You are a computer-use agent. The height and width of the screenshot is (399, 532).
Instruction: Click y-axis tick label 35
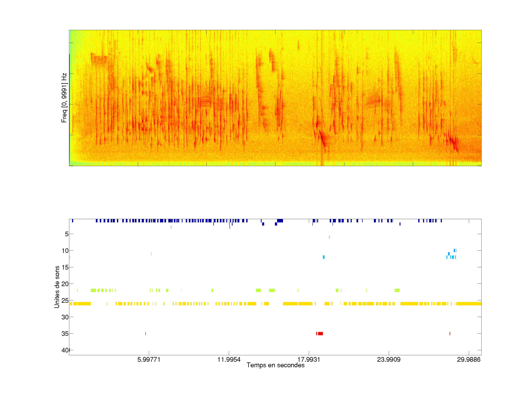65,334
